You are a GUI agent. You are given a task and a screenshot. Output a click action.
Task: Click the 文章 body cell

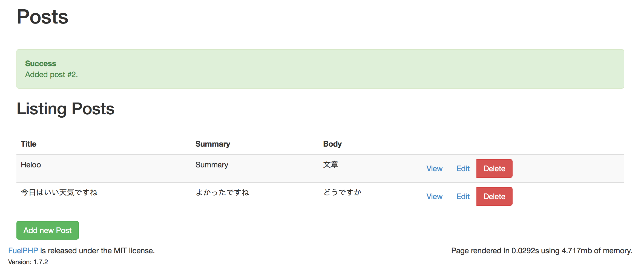tap(330, 165)
